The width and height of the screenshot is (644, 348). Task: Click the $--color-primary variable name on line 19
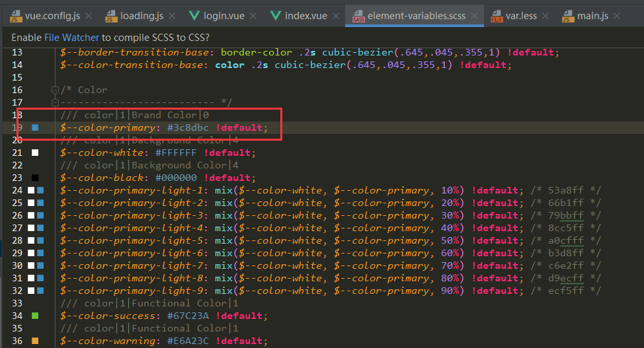click(108, 127)
